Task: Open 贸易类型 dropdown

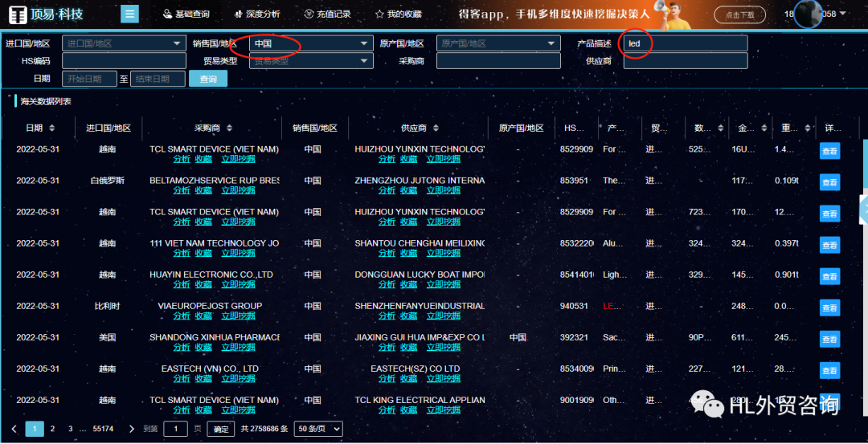Action: coord(311,61)
